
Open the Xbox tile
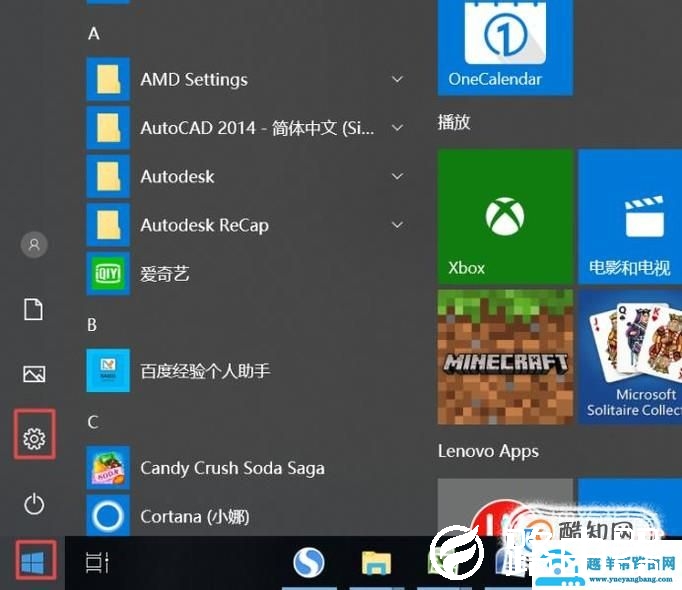(505, 216)
